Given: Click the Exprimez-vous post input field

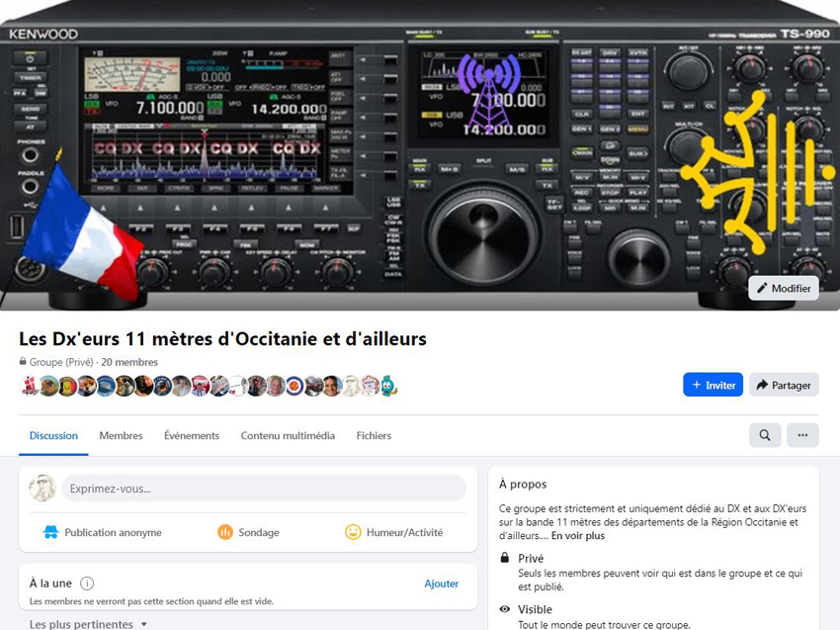Looking at the screenshot, I should [264, 489].
